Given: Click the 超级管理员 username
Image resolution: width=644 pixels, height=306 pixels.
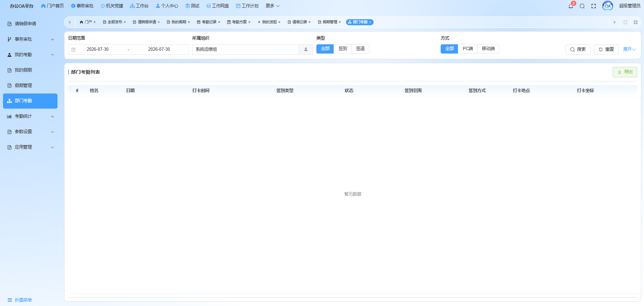Looking at the screenshot, I should [x=630, y=6].
